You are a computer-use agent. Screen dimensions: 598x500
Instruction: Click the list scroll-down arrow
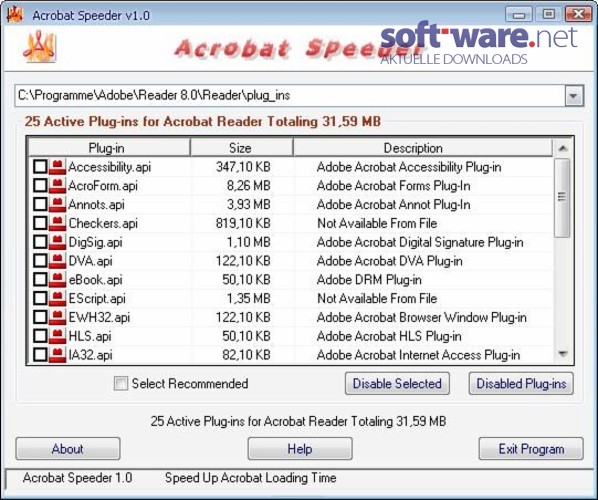(563, 354)
